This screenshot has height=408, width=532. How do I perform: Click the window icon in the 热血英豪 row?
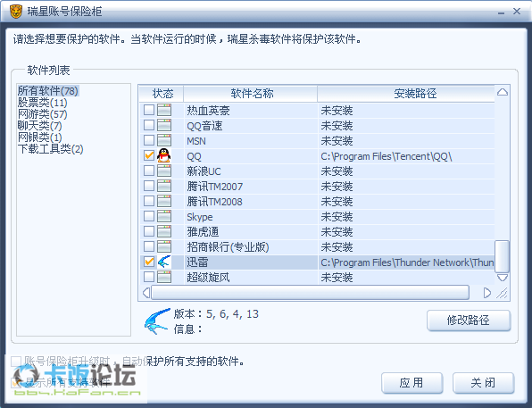pyautogui.click(x=164, y=110)
